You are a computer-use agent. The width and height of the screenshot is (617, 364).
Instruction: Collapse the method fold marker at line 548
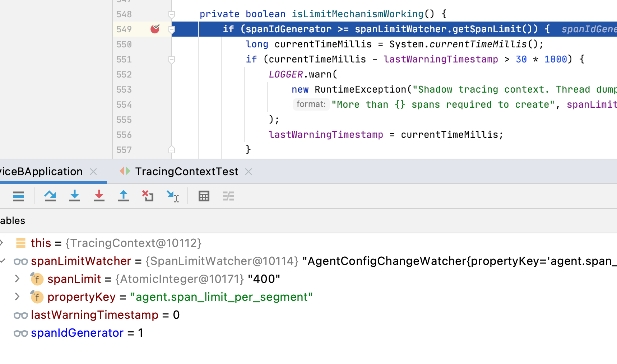[172, 14]
